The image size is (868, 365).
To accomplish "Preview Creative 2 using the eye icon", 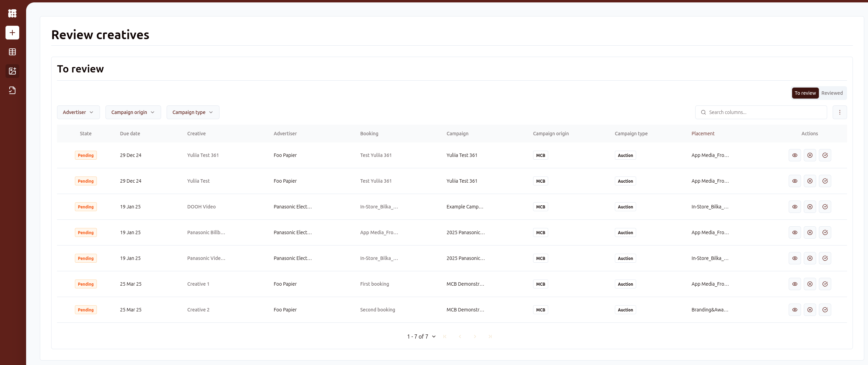I will 794,310.
